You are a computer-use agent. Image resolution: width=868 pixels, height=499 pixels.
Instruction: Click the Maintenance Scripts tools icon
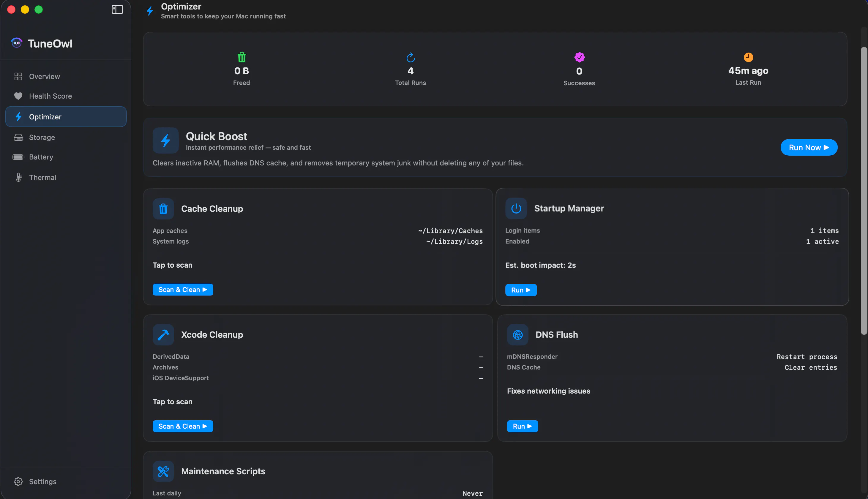coord(163,471)
